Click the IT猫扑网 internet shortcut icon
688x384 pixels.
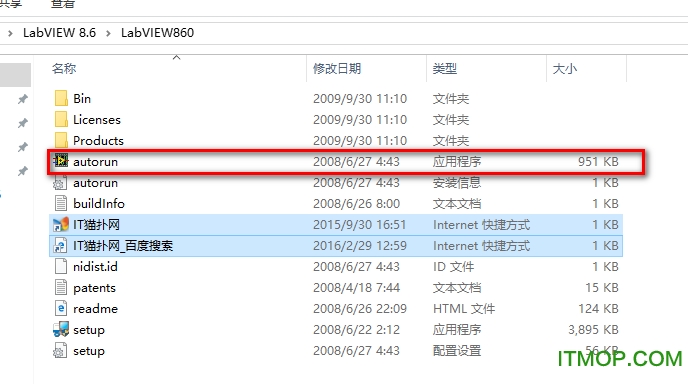61,224
